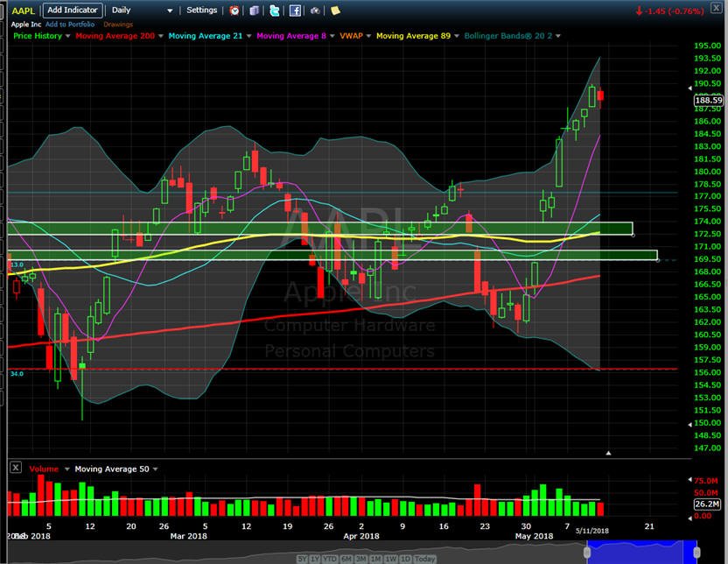Click Add to Portfolio link
Viewport: 728px width, 564px height.
point(70,25)
